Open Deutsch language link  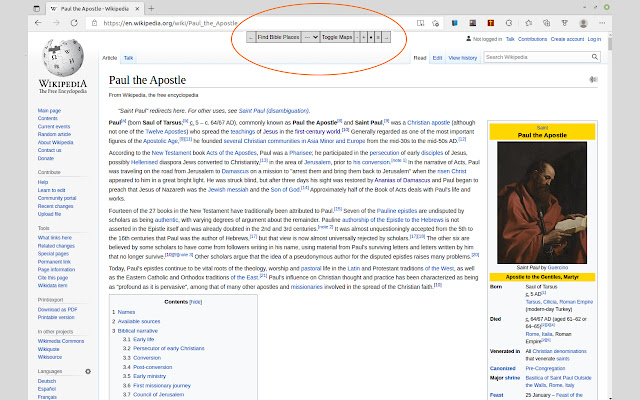click(47, 381)
